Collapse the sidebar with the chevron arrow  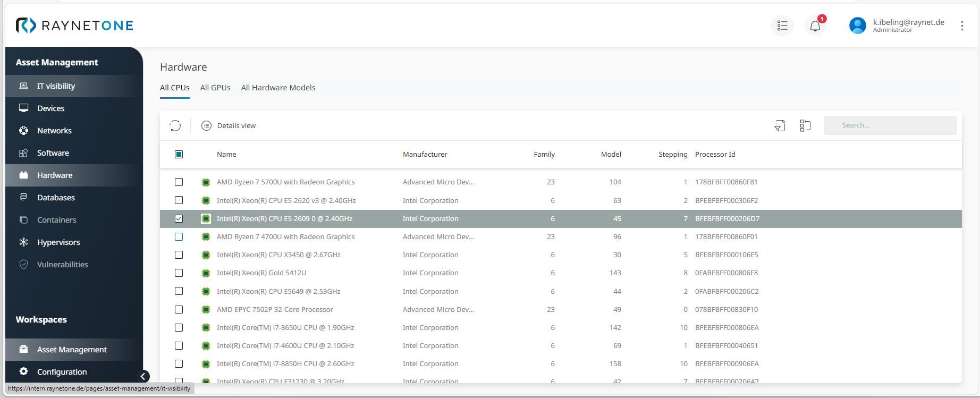[143, 376]
